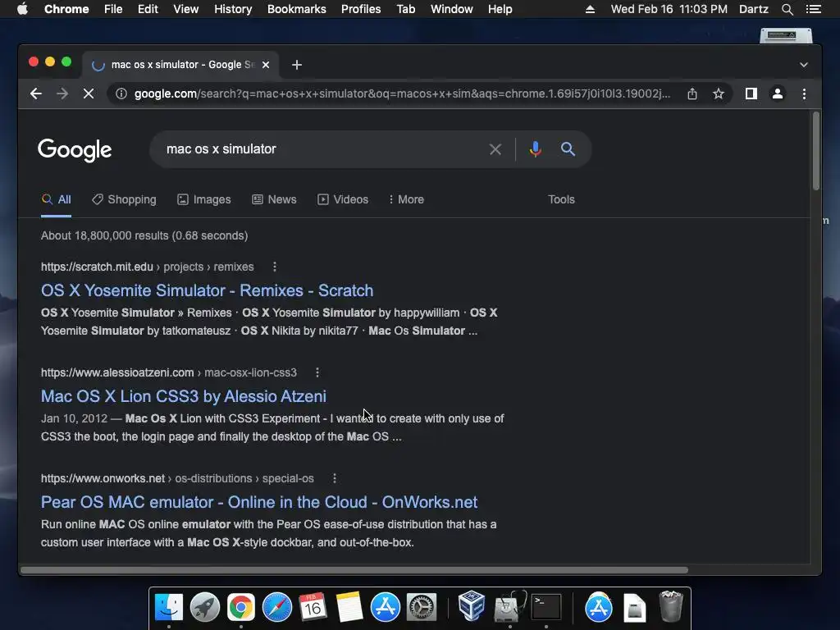Open the Chrome profile avatar
Image resolution: width=840 pixels, height=630 pixels.
[x=778, y=94]
